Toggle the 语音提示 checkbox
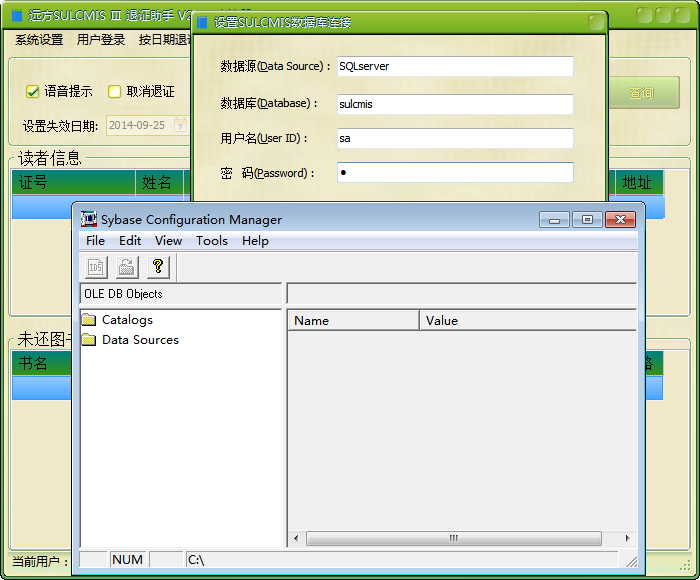 click(x=33, y=92)
